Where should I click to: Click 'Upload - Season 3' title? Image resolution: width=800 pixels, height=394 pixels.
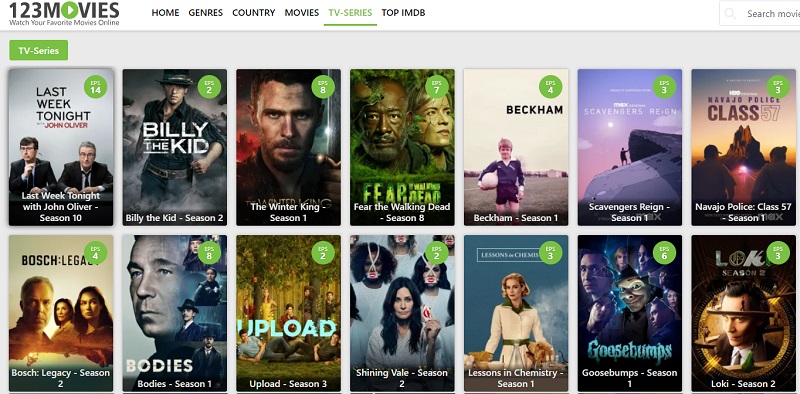click(x=288, y=384)
